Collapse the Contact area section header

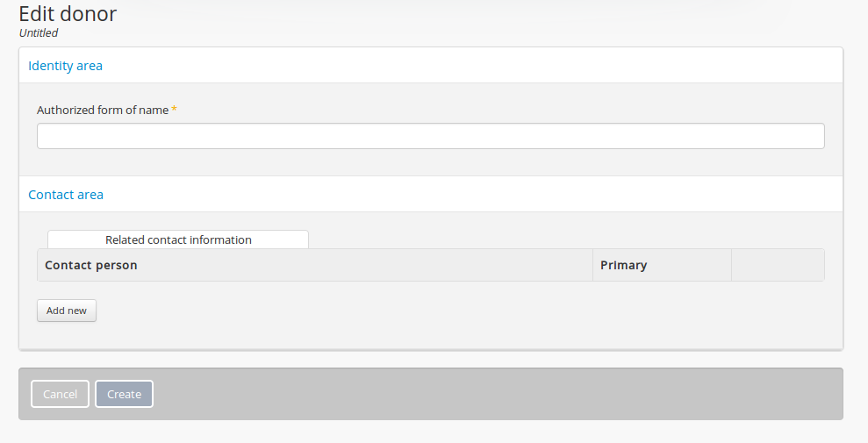coord(66,195)
